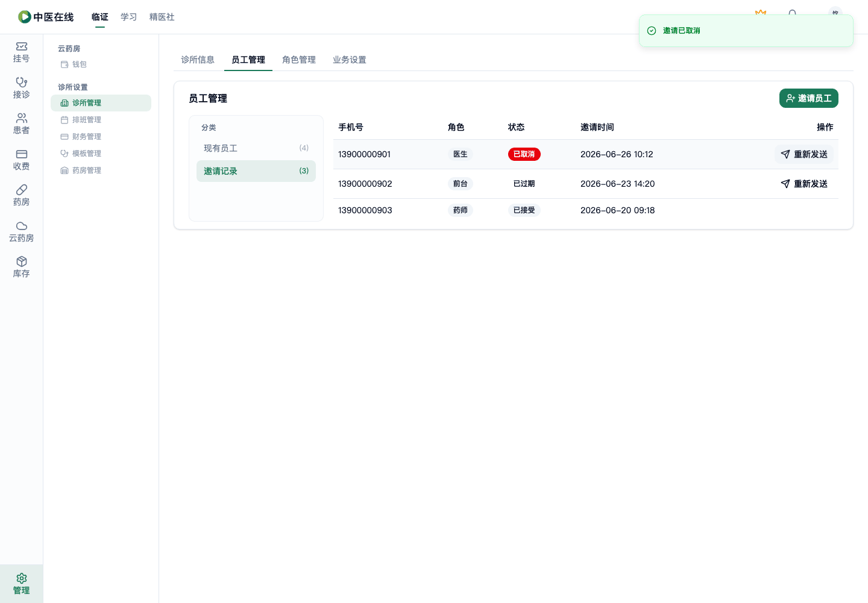Open 财务管理 finance management
This screenshot has height=603, width=868.
[x=101, y=137]
